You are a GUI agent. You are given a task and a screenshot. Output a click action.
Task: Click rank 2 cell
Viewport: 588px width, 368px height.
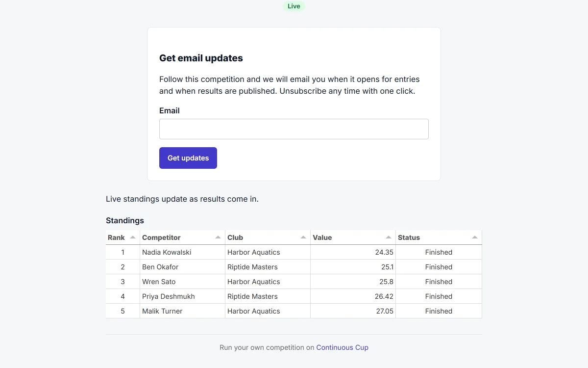point(123,267)
